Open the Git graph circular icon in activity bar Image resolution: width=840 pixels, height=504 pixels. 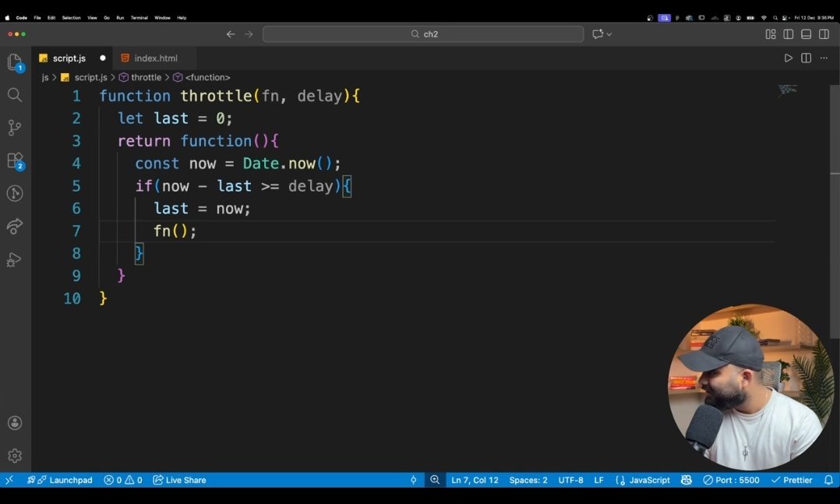[x=15, y=193]
